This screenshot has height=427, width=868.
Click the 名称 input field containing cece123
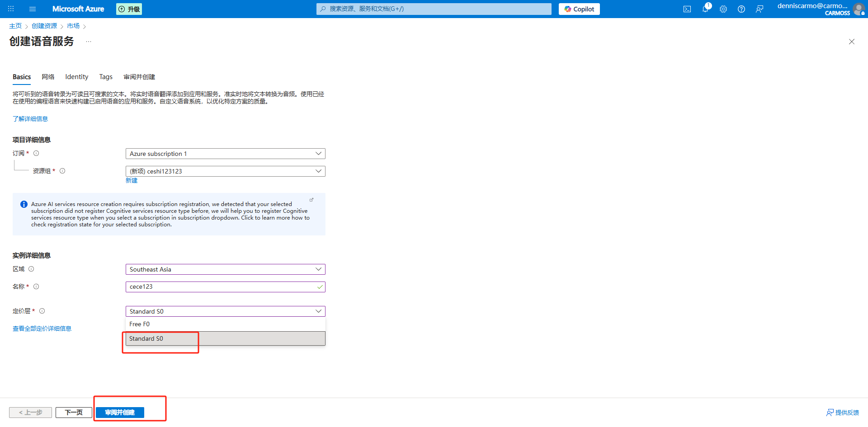point(222,287)
